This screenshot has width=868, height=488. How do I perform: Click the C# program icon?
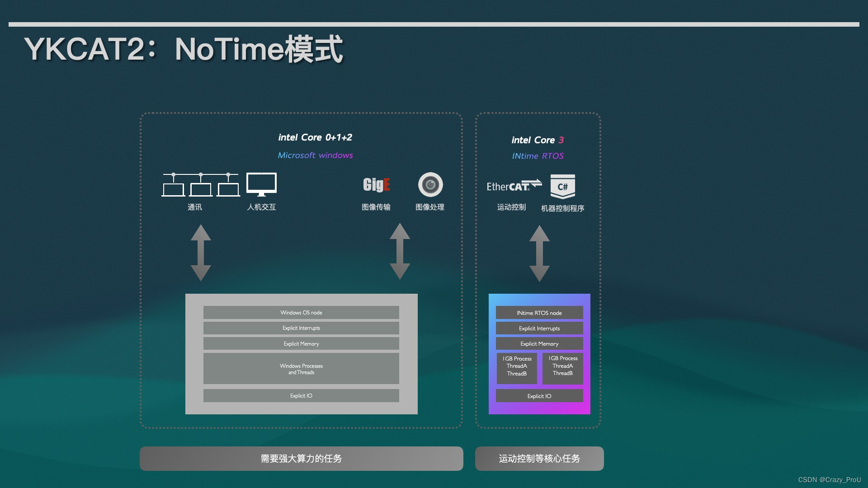(563, 187)
